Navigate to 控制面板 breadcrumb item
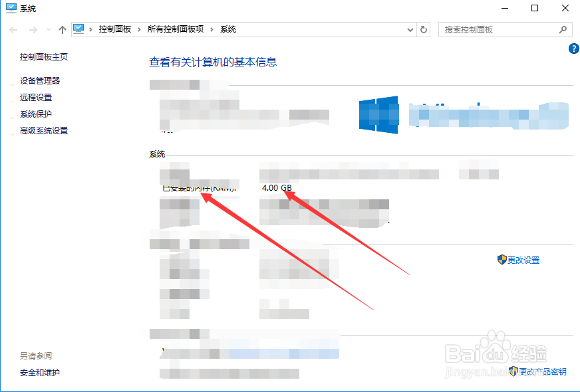 116,29
